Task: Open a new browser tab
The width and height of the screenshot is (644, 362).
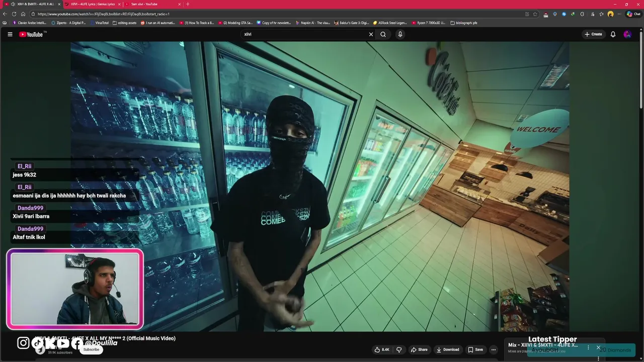Action: pyautogui.click(x=188, y=4)
